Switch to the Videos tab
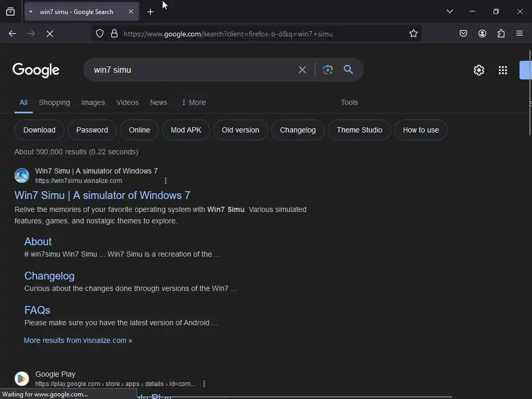The height and width of the screenshot is (399, 532). [x=128, y=102]
